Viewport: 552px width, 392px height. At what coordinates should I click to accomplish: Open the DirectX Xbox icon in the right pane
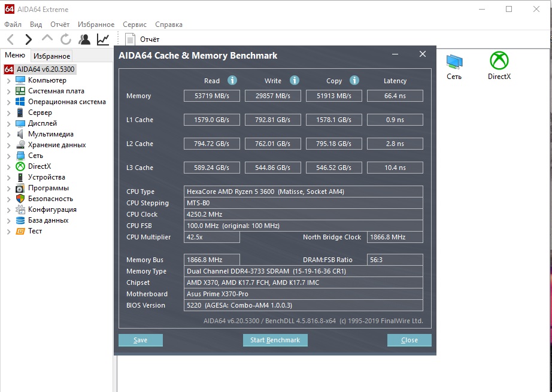499,60
